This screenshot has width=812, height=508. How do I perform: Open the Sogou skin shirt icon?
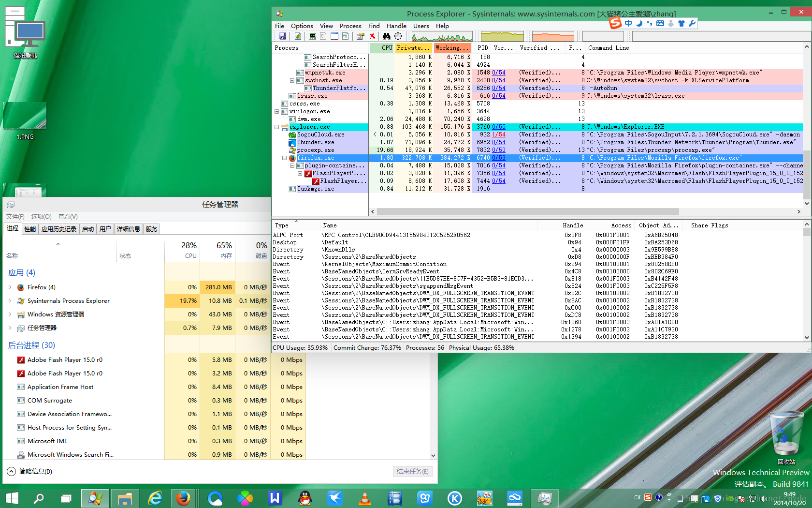click(681, 23)
